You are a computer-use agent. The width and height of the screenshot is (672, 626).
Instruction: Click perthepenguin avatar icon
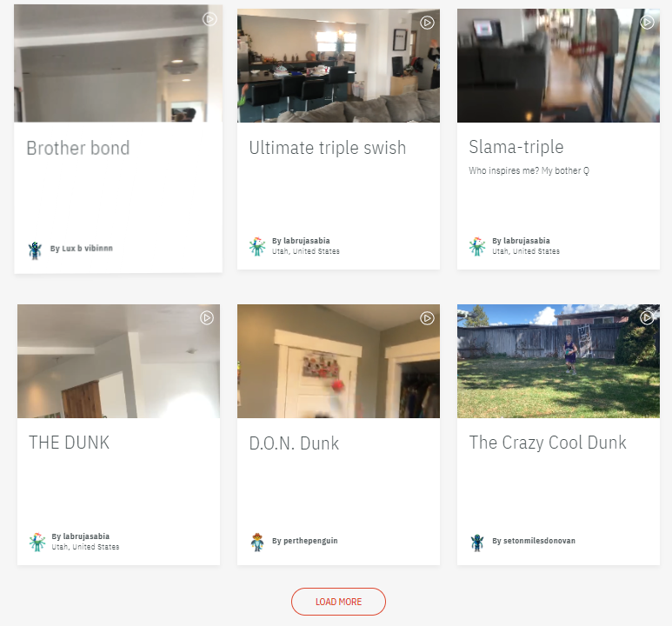(x=257, y=542)
